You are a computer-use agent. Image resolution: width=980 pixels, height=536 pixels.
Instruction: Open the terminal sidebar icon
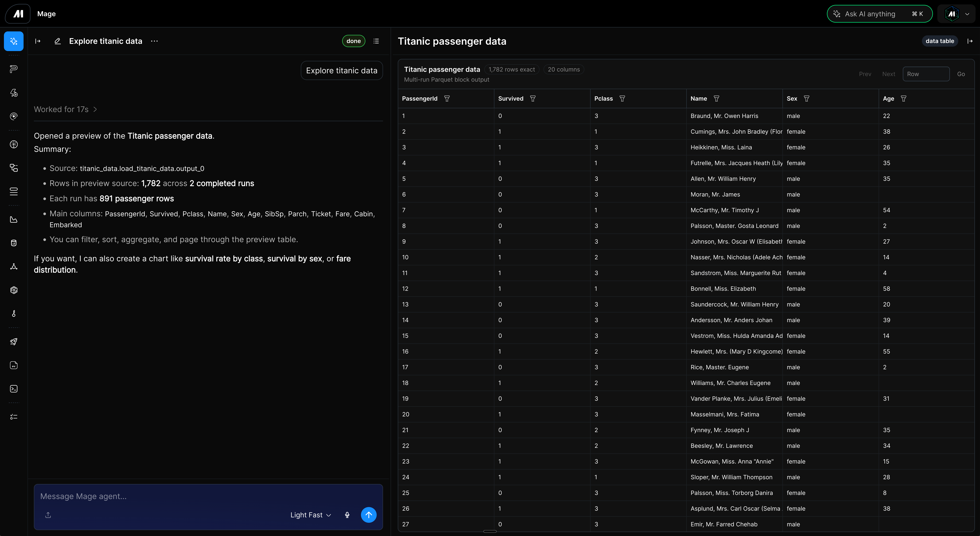point(14,389)
